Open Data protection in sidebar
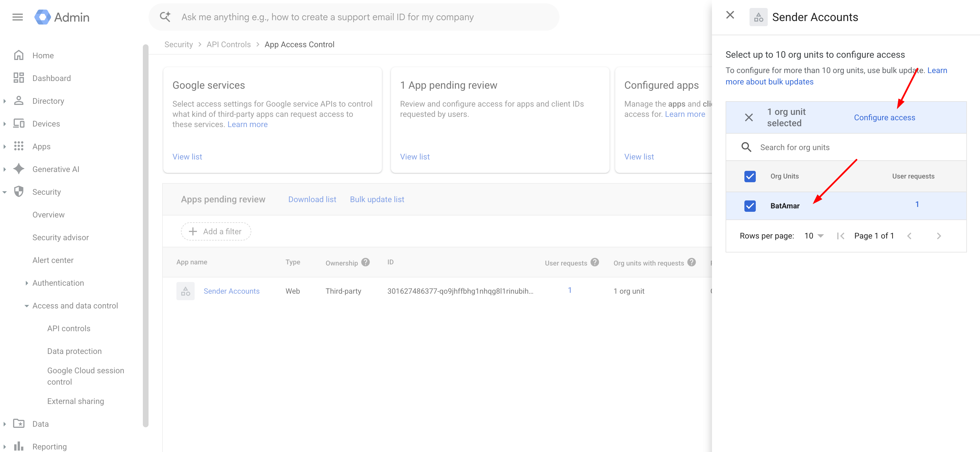Screen dimensions: 980x452 (x=75, y=351)
